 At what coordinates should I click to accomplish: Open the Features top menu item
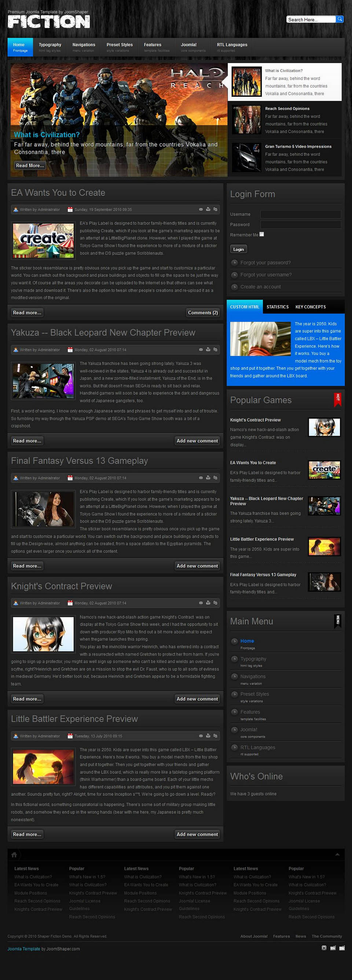[156, 47]
